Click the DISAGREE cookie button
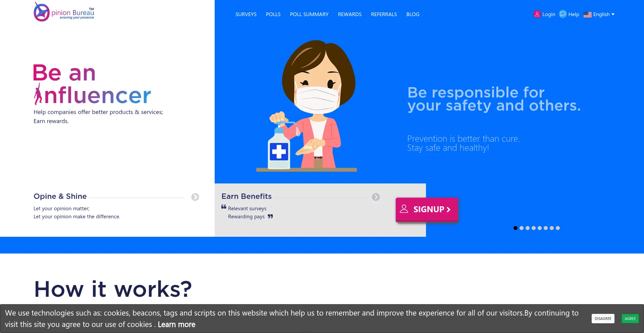This screenshot has height=333, width=644. [603, 319]
